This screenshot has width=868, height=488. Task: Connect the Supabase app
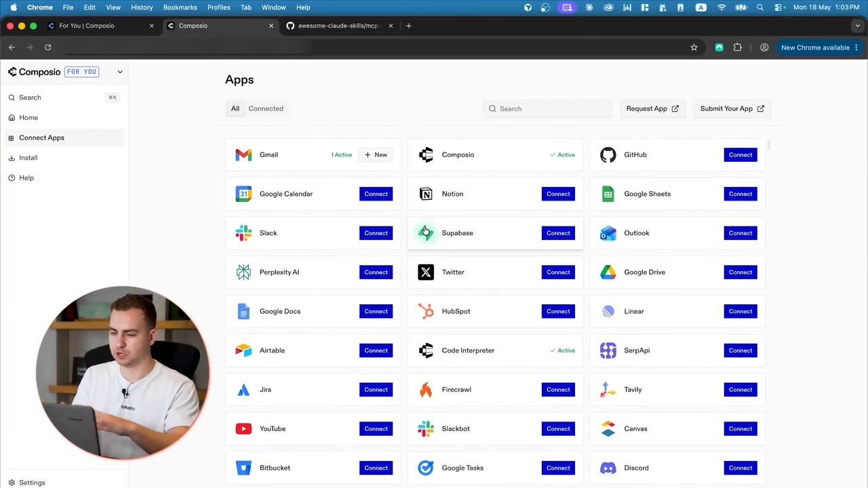coord(558,233)
